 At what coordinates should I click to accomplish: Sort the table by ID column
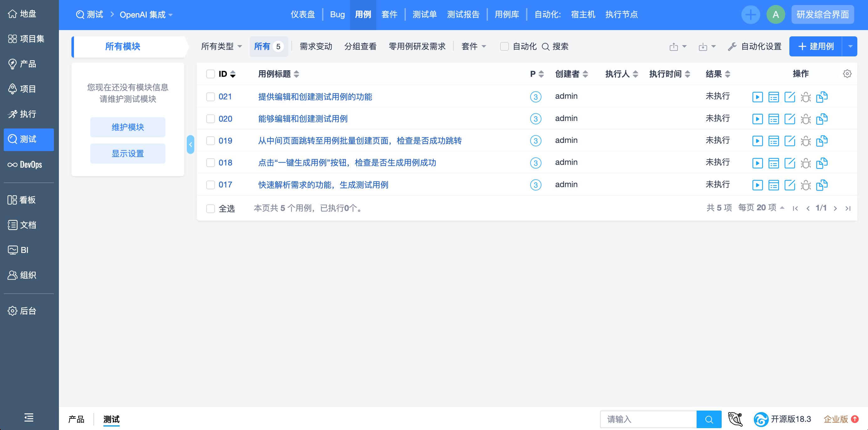(227, 74)
